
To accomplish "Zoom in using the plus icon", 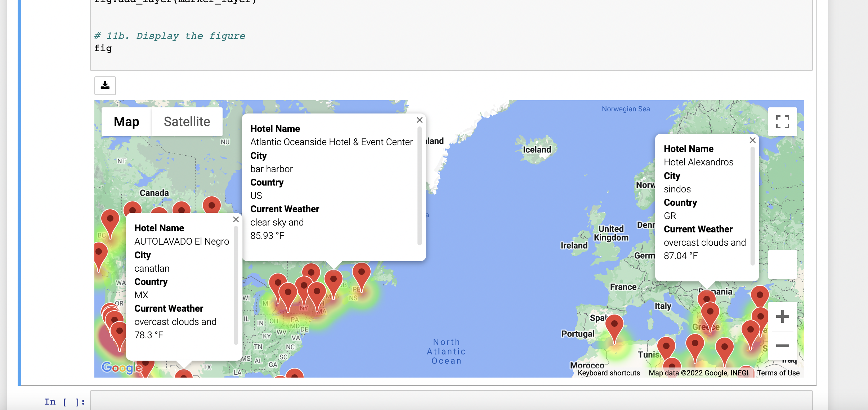I will click(782, 316).
